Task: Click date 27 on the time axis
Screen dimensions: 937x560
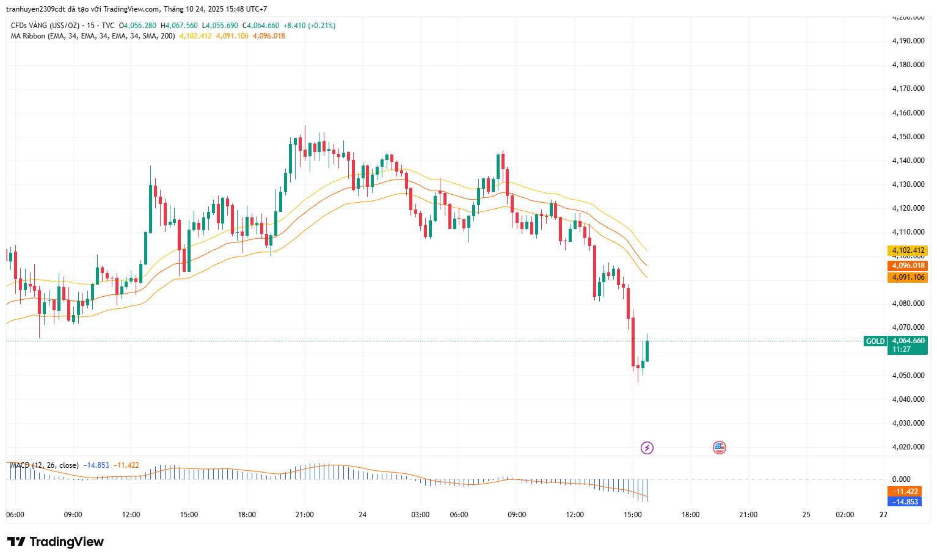Action: pyautogui.click(x=883, y=515)
